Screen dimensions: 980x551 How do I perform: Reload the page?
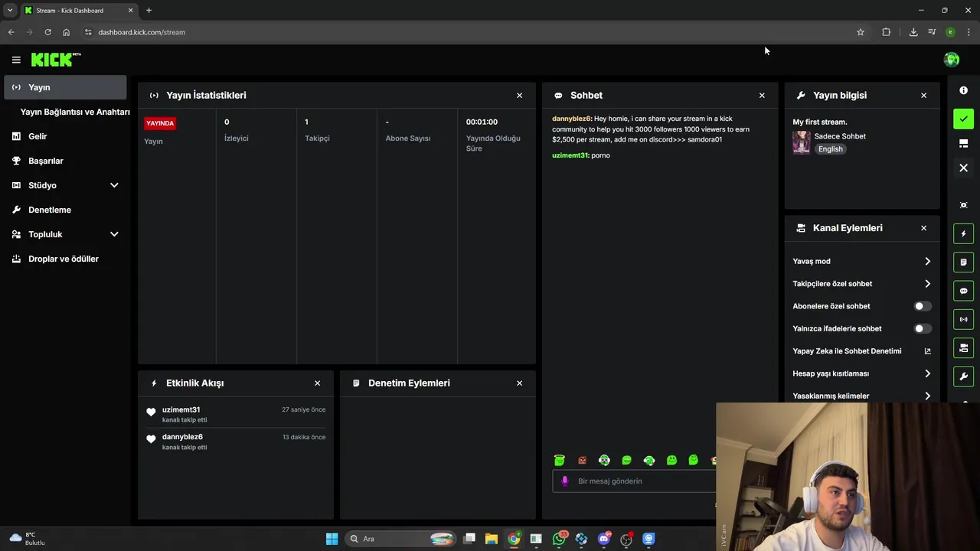(x=47, y=32)
